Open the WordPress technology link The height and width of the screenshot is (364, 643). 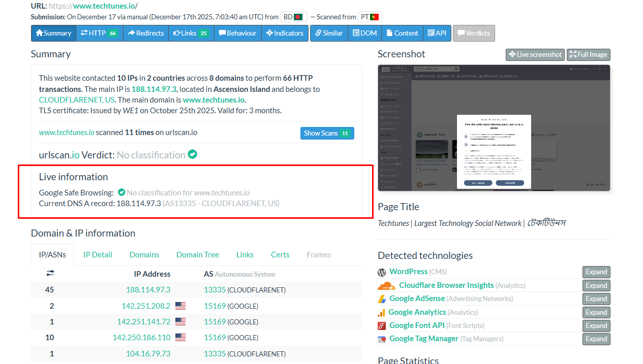[409, 272]
